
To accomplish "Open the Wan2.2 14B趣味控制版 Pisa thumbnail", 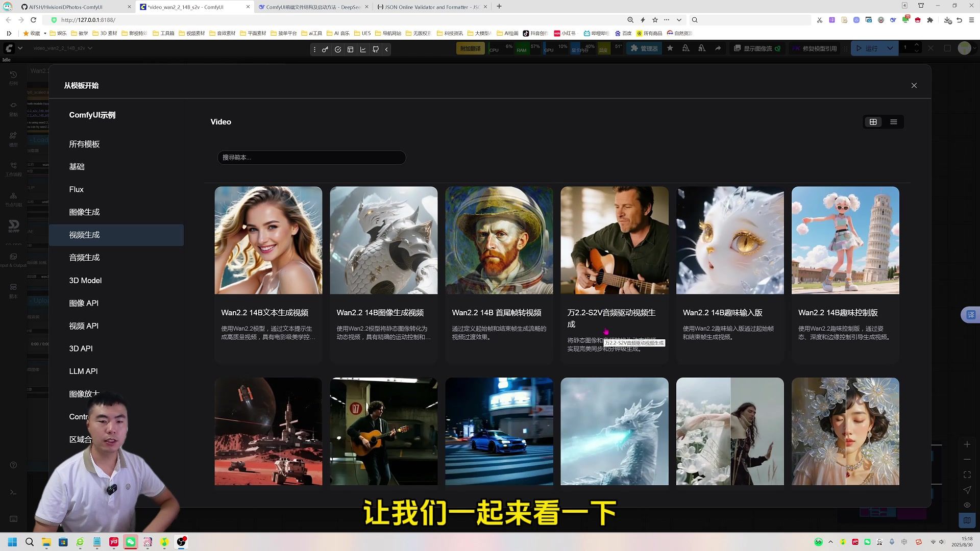I will (x=845, y=240).
